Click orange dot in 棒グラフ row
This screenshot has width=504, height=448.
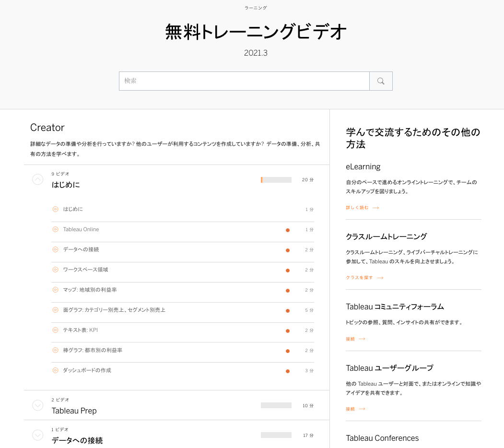[288, 351]
